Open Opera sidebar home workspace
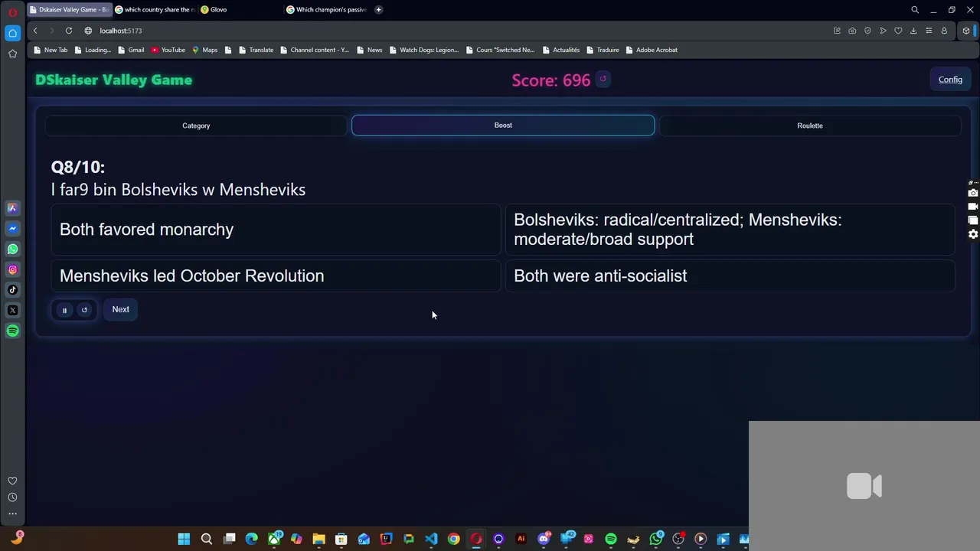Image resolution: width=980 pixels, height=551 pixels. pos(12,33)
